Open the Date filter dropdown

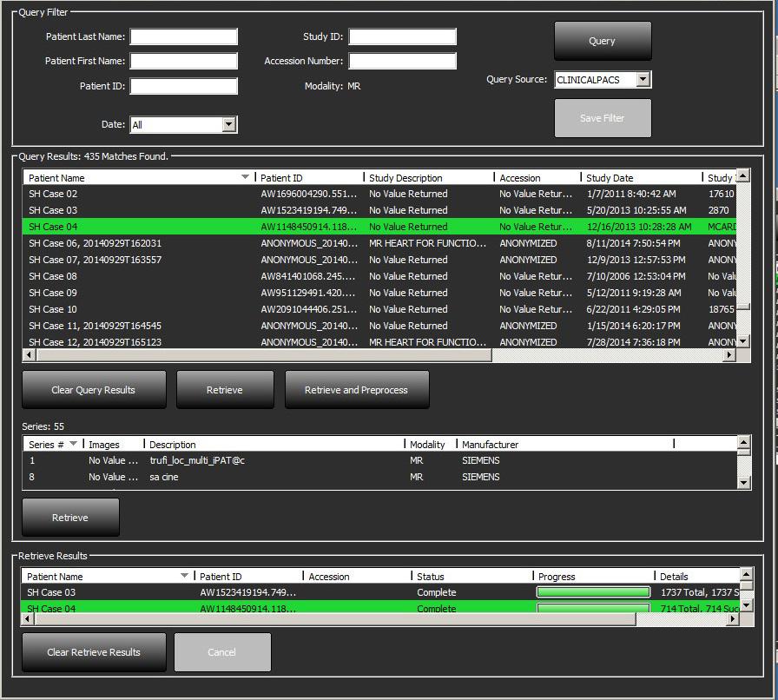click(228, 124)
